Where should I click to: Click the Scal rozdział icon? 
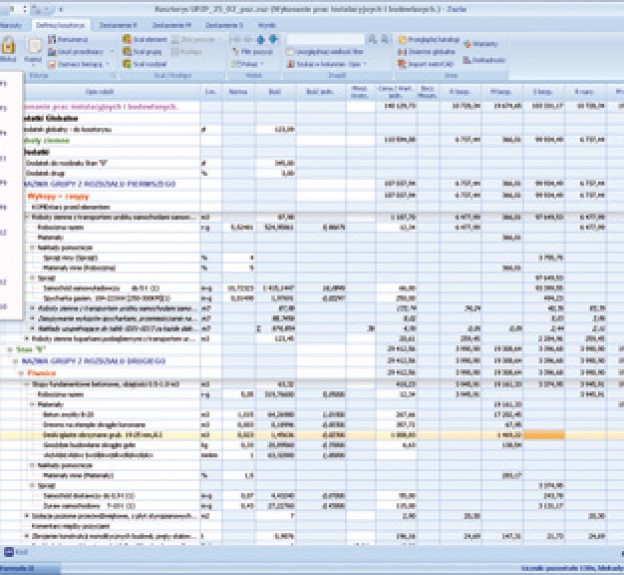(127, 64)
